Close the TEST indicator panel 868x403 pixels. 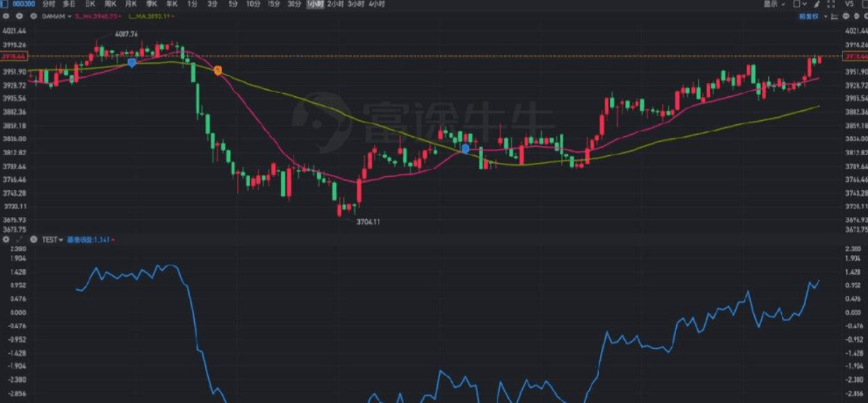33,239
